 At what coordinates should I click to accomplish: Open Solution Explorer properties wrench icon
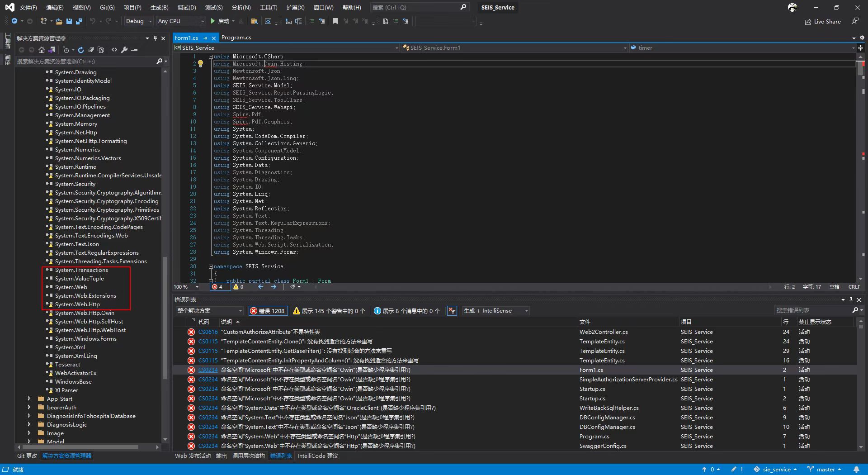click(124, 50)
